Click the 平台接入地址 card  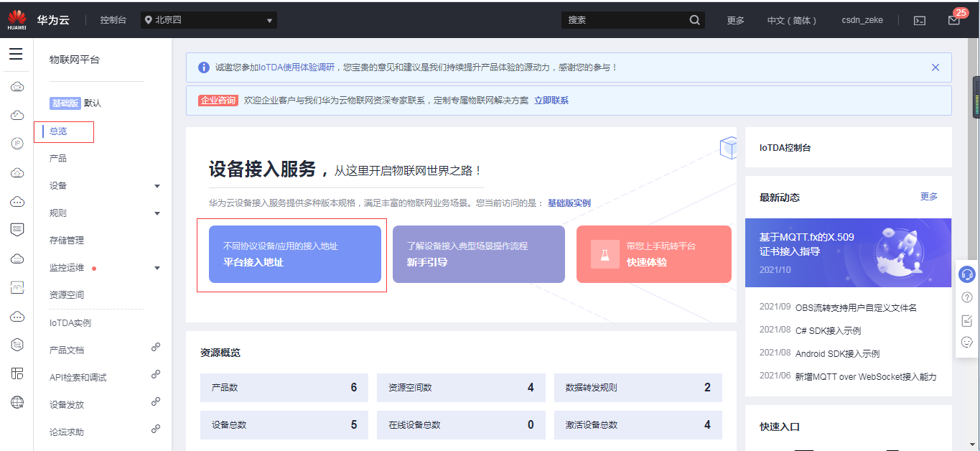(x=295, y=254)
